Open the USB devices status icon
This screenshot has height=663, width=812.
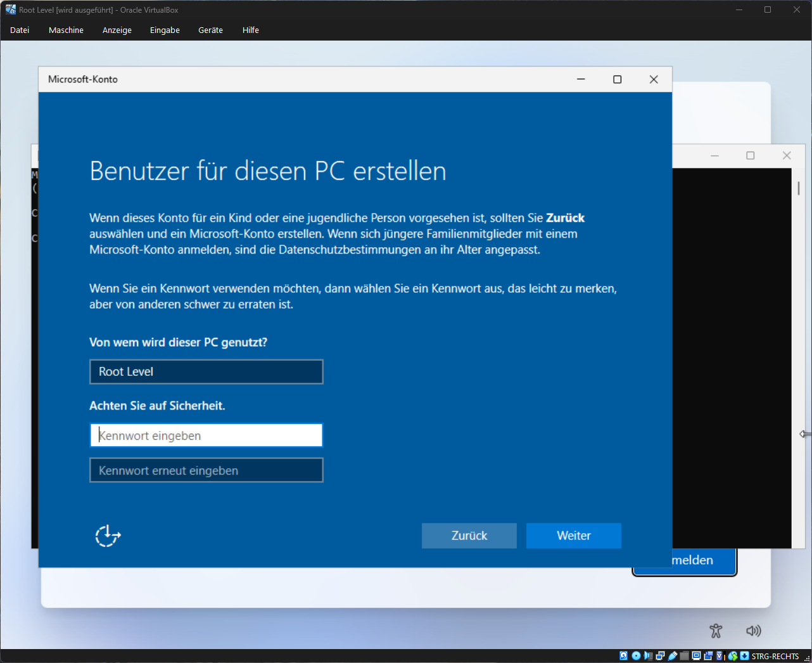click(673, 656)
